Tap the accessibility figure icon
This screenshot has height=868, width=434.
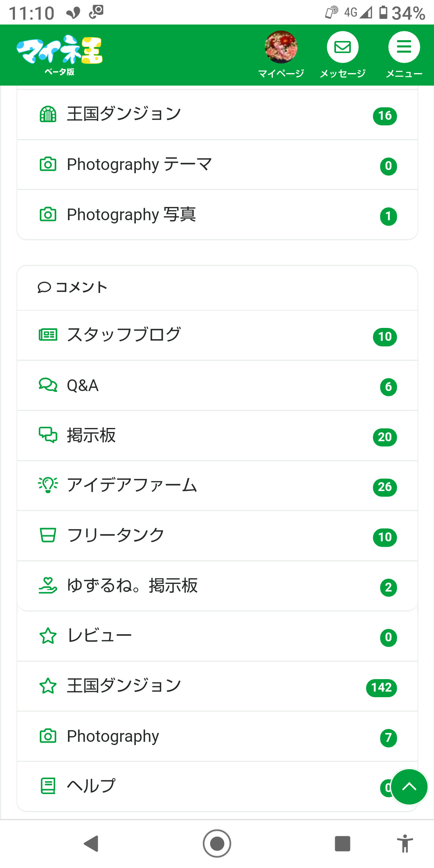point(405,843)
